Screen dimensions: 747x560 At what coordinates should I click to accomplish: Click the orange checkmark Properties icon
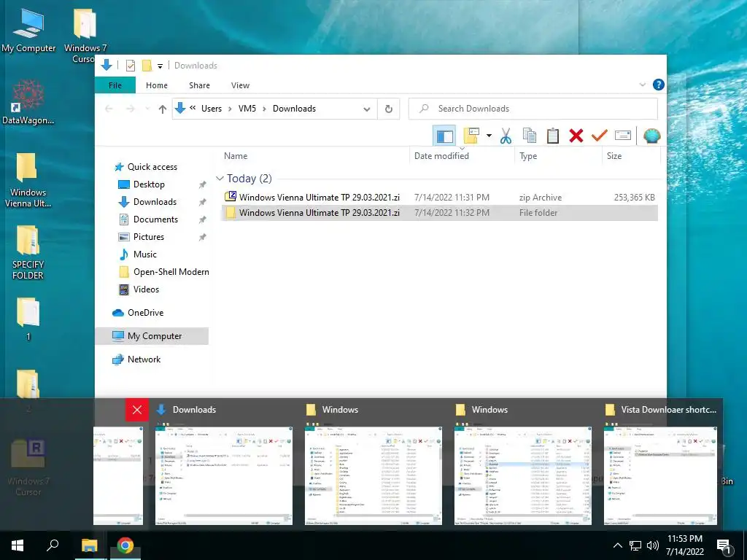tap(600, 136)
